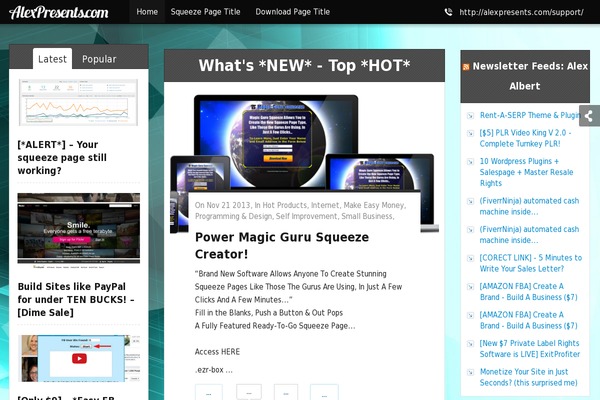
Task: Open the CORECT LINK 5 Minutes link
Action: 531,263
